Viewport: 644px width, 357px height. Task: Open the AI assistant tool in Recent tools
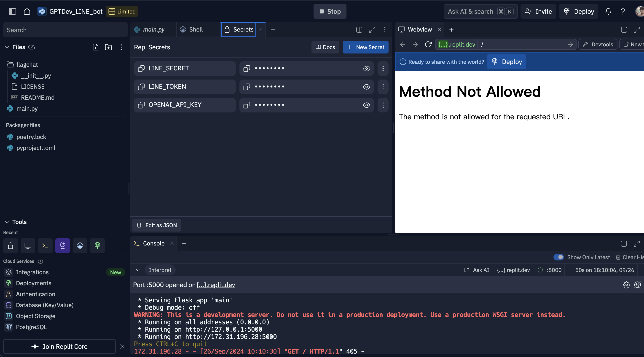62,245
